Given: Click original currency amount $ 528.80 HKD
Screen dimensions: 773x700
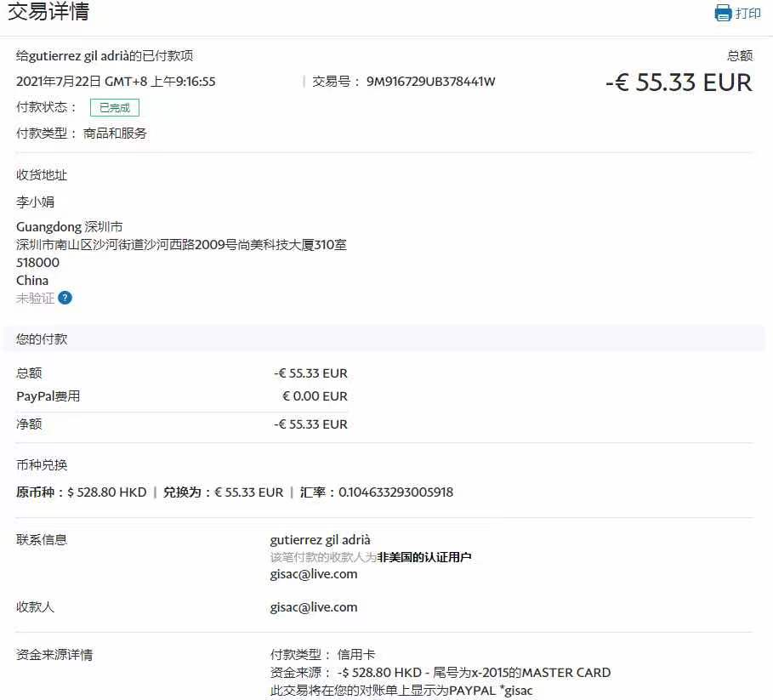Looking at the screenshot, I should pos(106,492).
